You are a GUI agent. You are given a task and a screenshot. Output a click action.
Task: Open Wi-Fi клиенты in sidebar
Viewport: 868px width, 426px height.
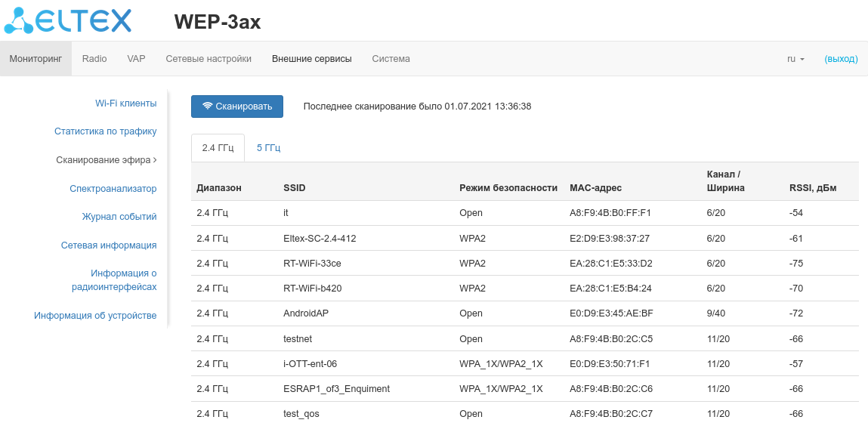click(125, 103)
